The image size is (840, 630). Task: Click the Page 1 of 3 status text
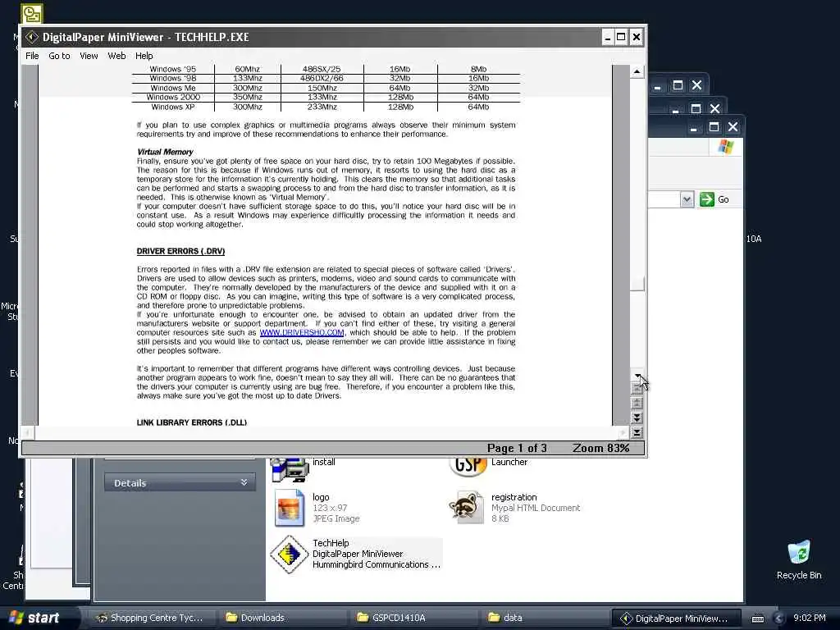click(517, 449)
